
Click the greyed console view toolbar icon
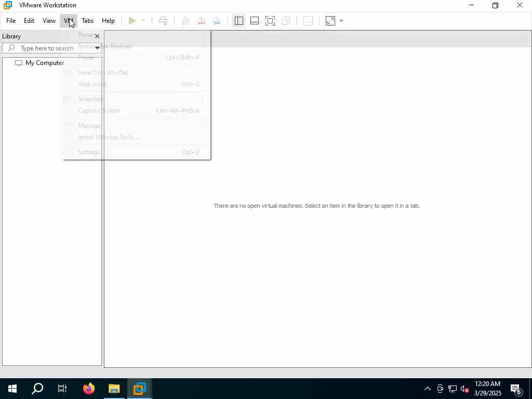tap(308, 21)
